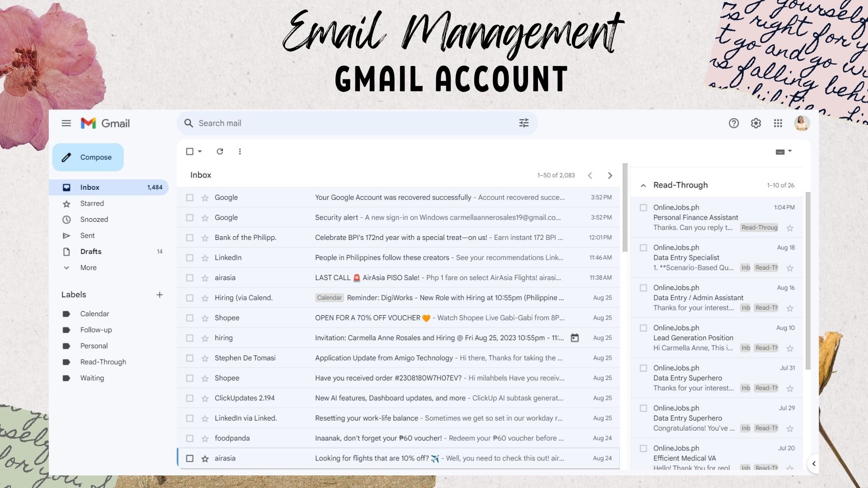The image size is (868, 488).
Task: Tick the checkbox for the LinkedIn email
Action: 190,258
